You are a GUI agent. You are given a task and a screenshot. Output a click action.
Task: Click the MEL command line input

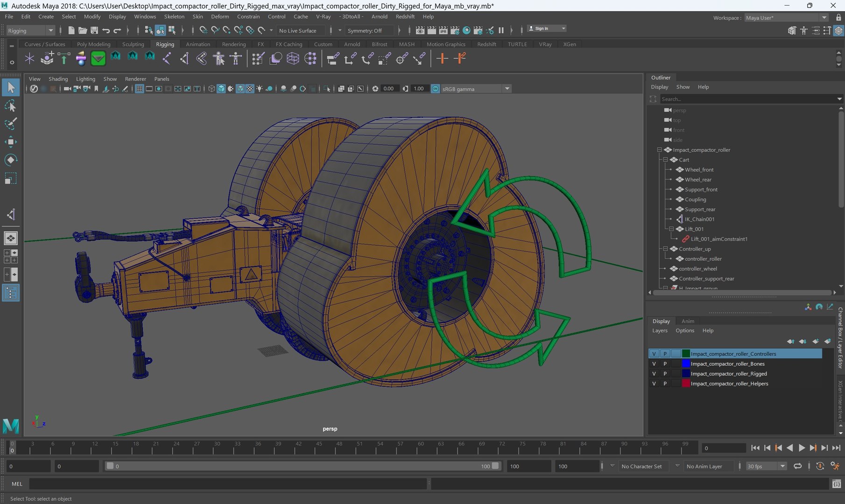point(228,484)
